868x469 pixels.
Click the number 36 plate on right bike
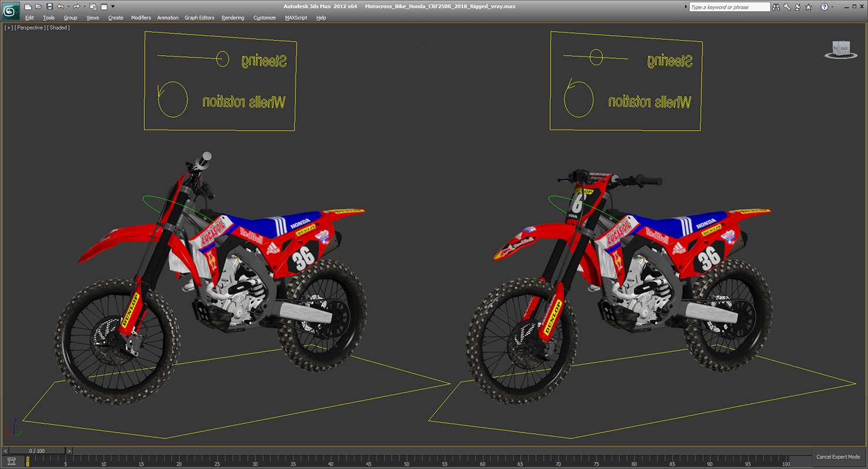click(709, 257)
